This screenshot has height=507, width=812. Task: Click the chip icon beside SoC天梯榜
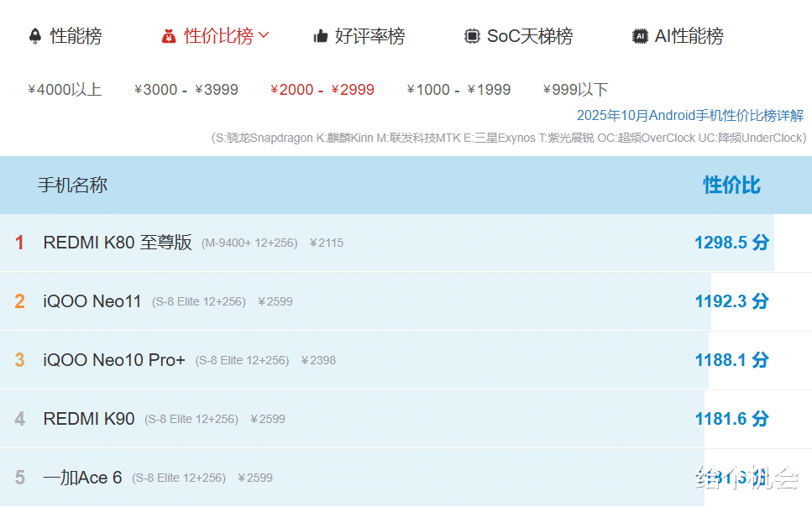point(472,36)
